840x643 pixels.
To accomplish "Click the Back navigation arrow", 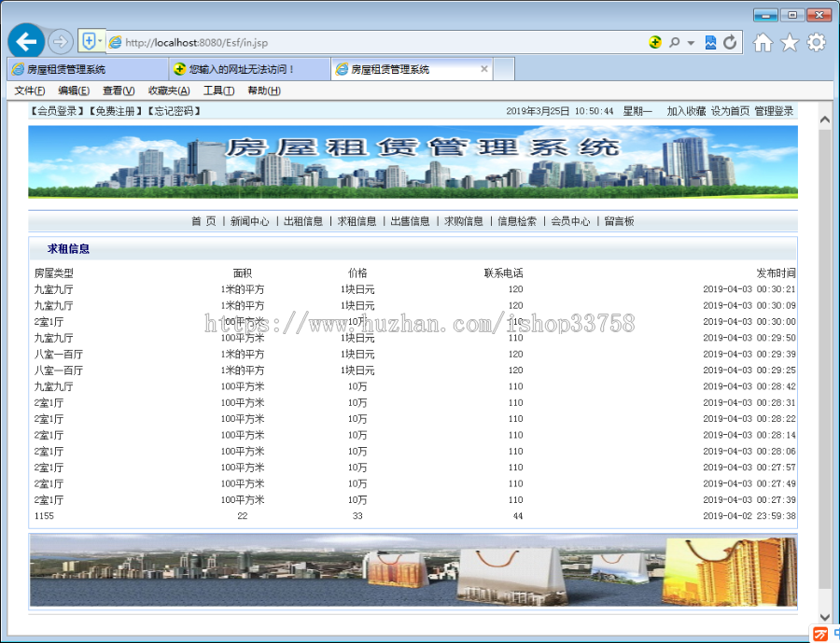I will pyautogui.click(x=25, y=41).
